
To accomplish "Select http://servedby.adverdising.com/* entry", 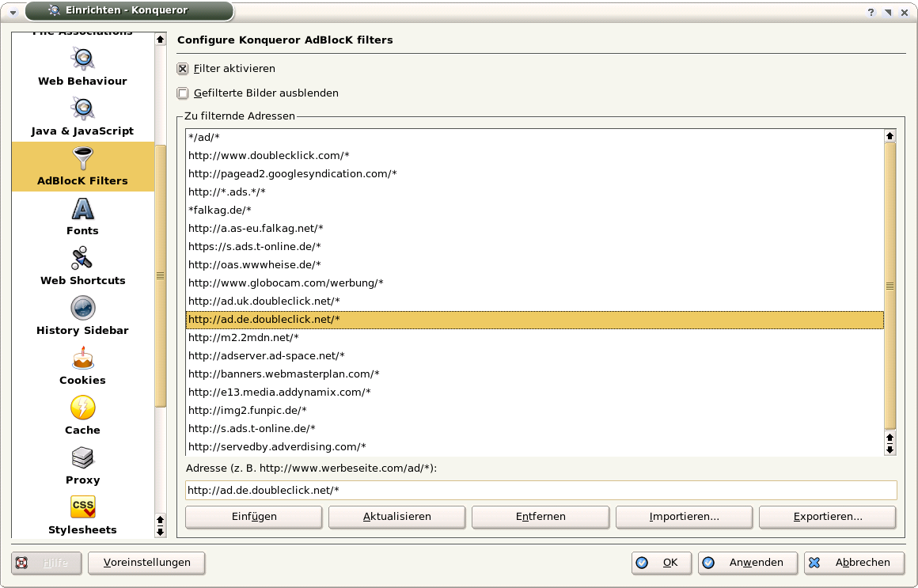I will [534, 447].
